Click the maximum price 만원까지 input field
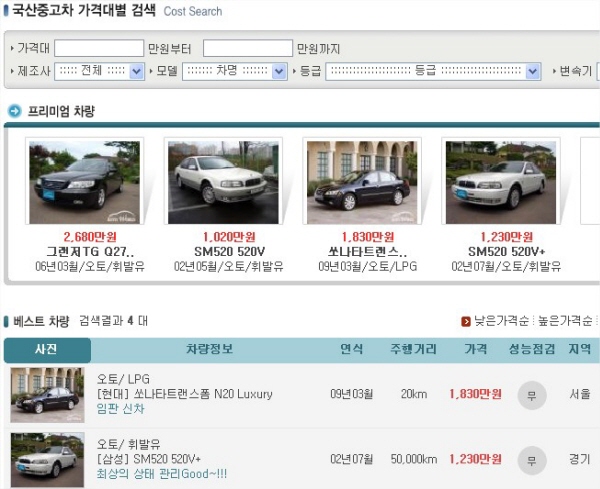 click(248, 48)
